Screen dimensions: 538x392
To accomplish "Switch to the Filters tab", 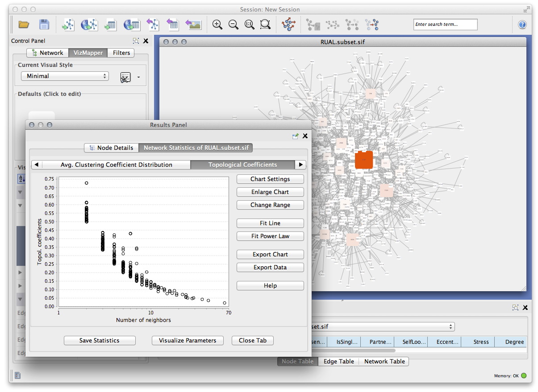I will (121, 53).
